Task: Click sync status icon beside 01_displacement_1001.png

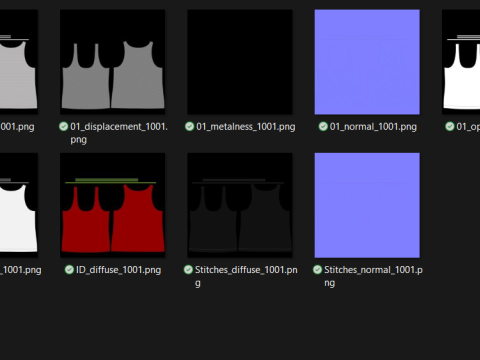Action: click(x=64, y=126)
